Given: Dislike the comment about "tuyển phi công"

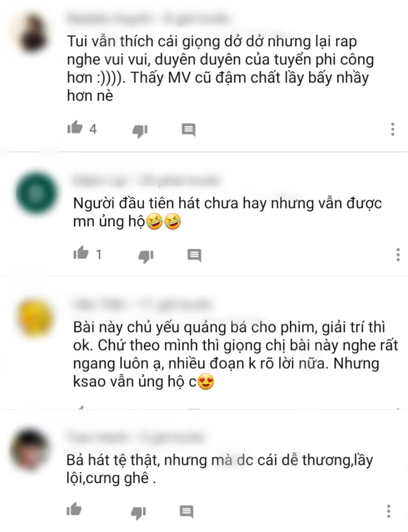Looking at the screenshot, I should (x=140, y=130).
